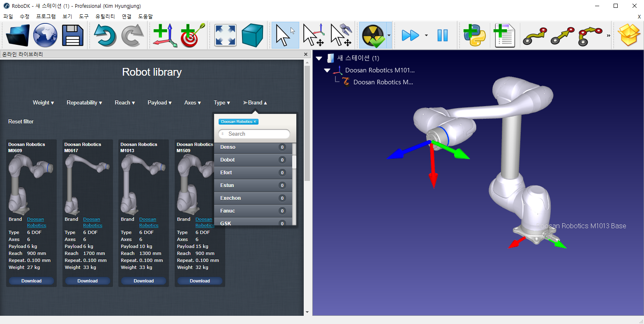
Task: Click the Reset filter link
Action: point(21,122)
